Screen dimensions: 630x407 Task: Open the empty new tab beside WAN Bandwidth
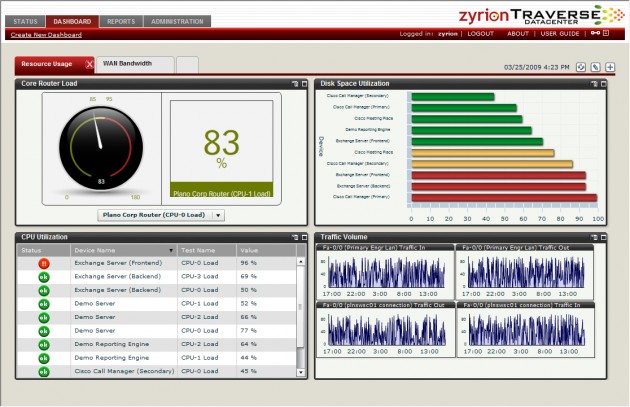(x=187, y=64)
